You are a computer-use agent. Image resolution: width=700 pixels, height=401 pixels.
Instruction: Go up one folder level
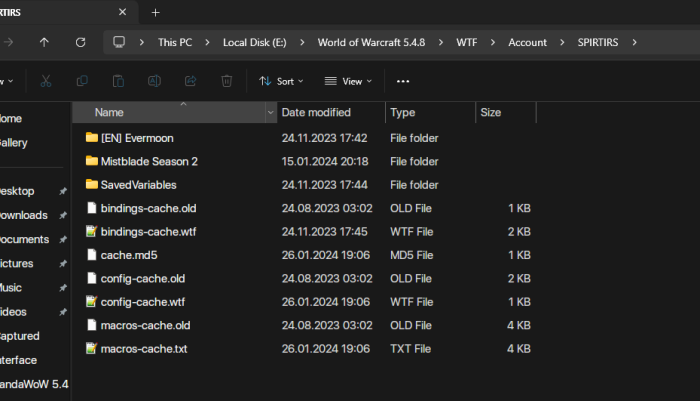[x=44, y=43]
